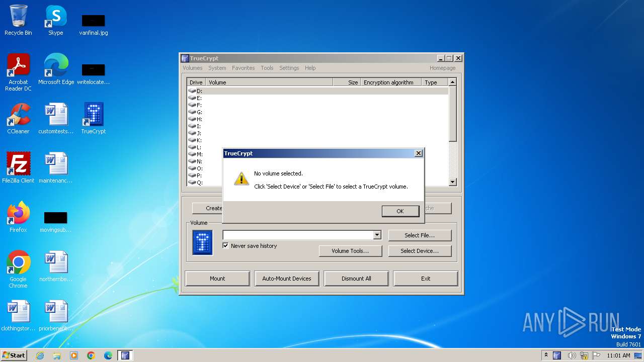
Task: Open the CCleaner desktop shortcut
Action: tap(18, 119)
